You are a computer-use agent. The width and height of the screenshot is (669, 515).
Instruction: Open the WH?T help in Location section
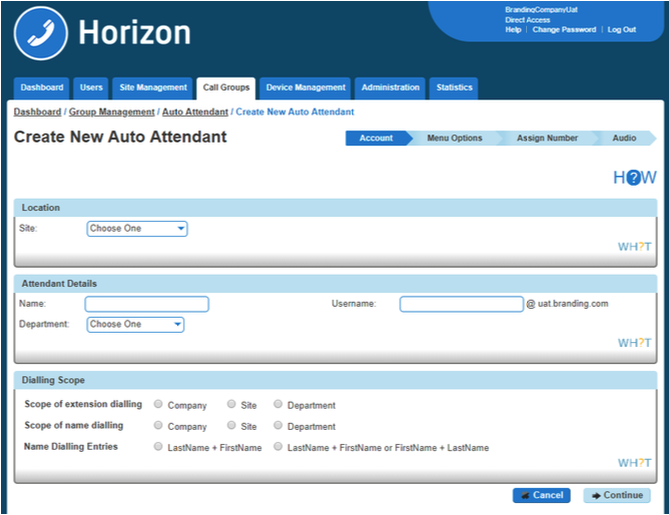coord(634,247)
